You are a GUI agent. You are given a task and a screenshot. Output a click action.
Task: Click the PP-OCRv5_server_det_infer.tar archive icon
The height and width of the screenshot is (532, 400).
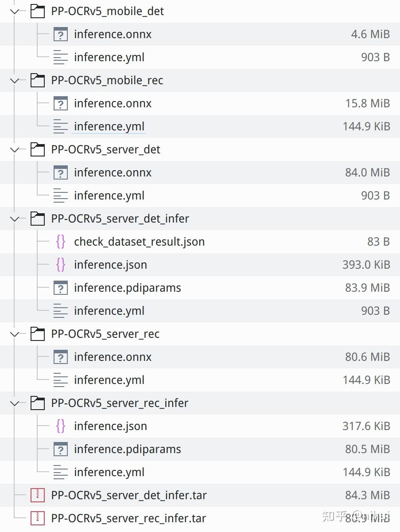pos(38,495)
